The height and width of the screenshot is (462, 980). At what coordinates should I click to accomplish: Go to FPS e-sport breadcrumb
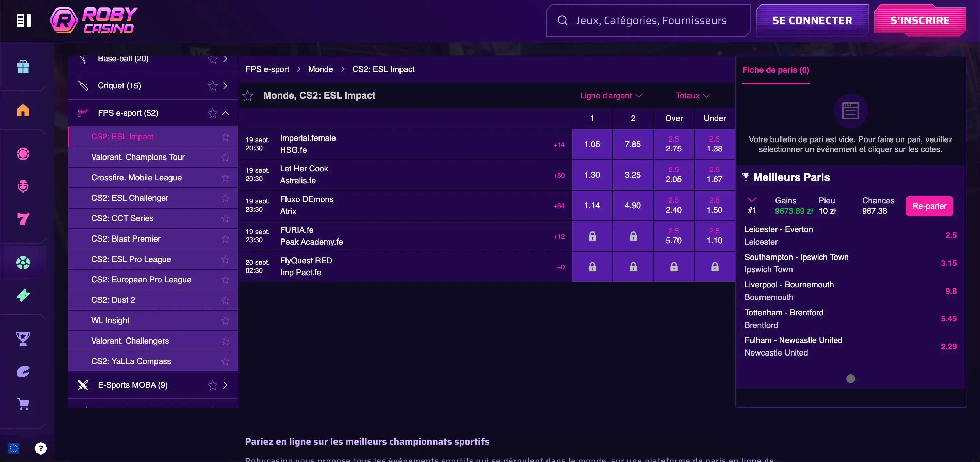click(x=267, y=69)
